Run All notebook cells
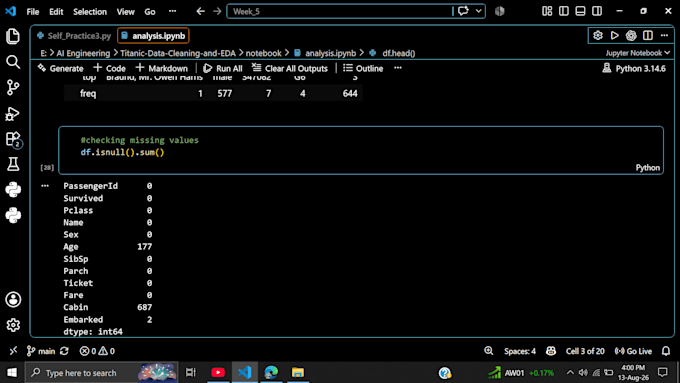680x383 pixels. point(223,68)
